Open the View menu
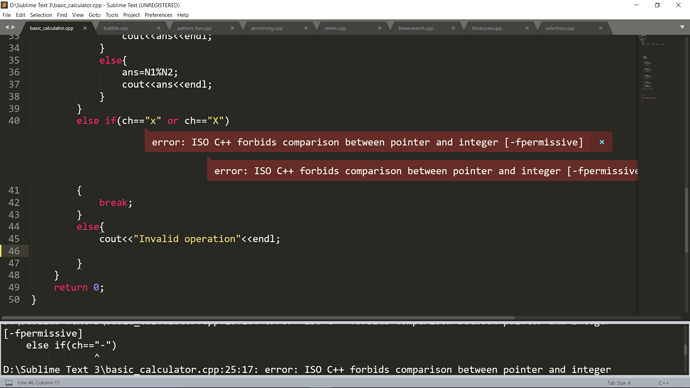 click(x=78, y=15)
